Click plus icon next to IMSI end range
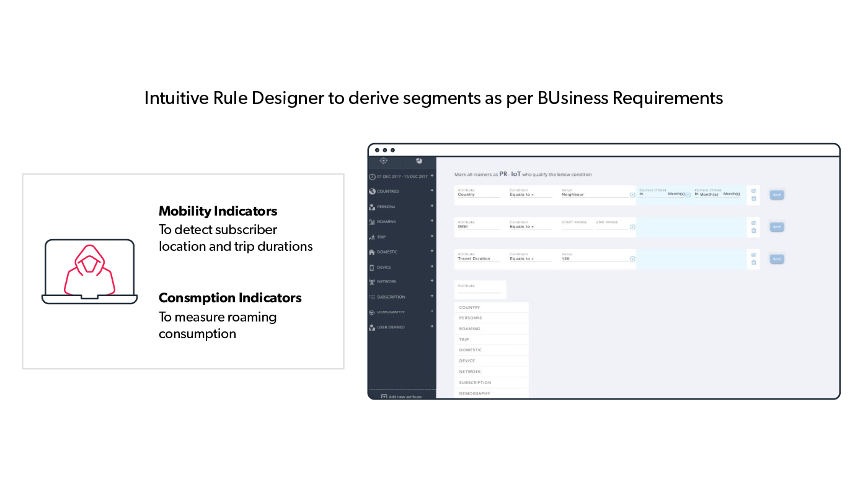 click(632, 227)
